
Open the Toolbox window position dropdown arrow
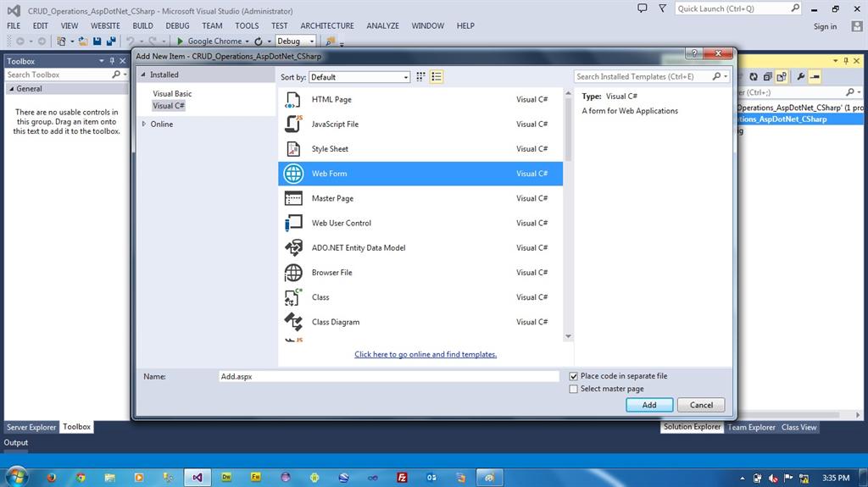102,61
